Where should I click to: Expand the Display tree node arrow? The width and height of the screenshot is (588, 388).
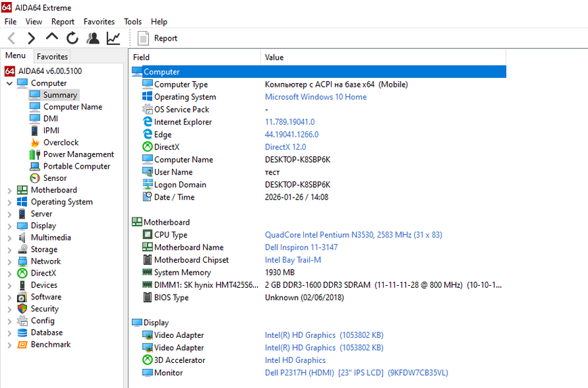click(9, 226)
